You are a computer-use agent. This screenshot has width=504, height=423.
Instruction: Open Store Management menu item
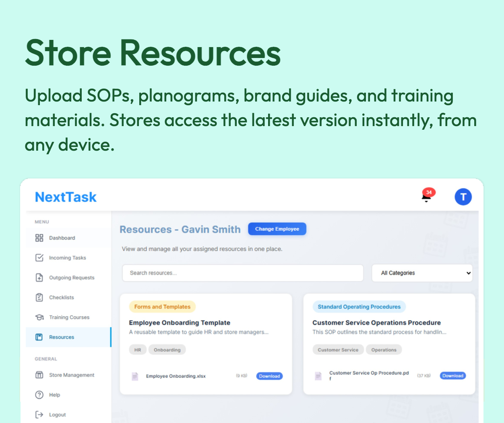pyautogui.click(x=68, y=375)
